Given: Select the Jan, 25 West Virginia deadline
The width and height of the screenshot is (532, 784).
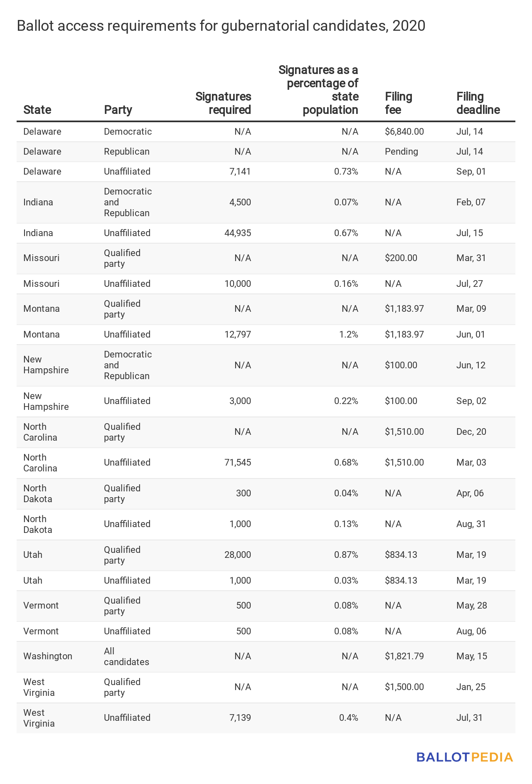Looking at the screenshot, I should point(471,687).
